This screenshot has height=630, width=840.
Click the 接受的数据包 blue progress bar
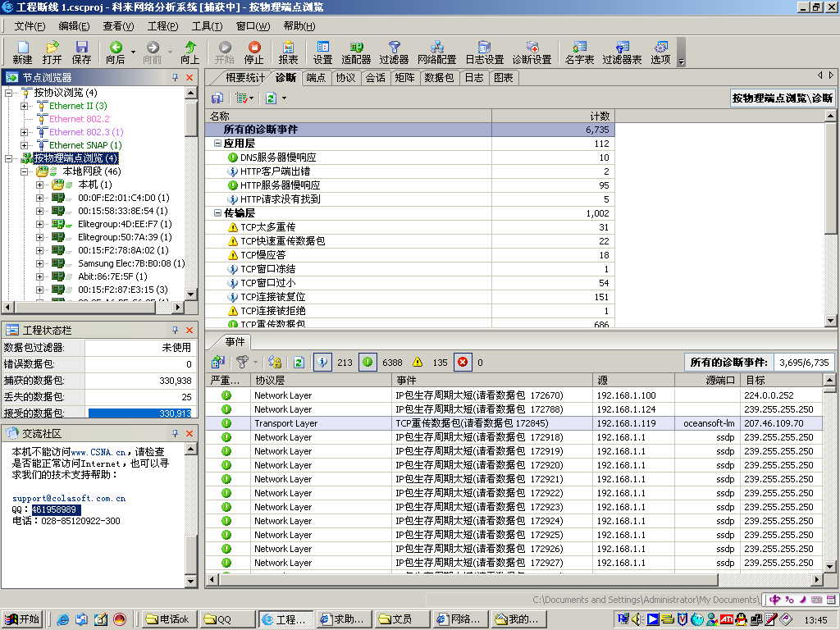pyautogui.click(x=139, y=413)
